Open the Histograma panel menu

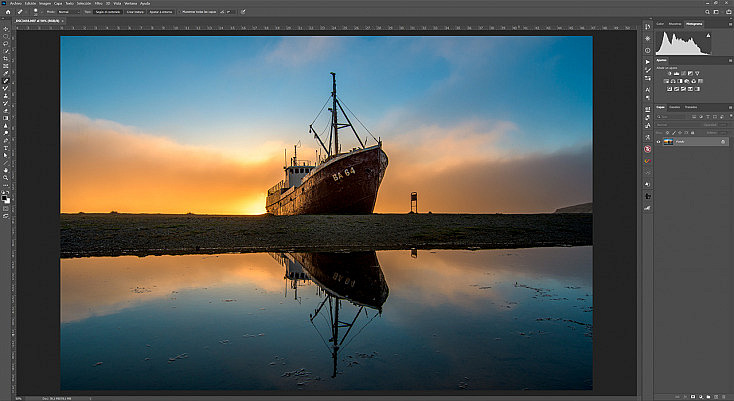730,24
